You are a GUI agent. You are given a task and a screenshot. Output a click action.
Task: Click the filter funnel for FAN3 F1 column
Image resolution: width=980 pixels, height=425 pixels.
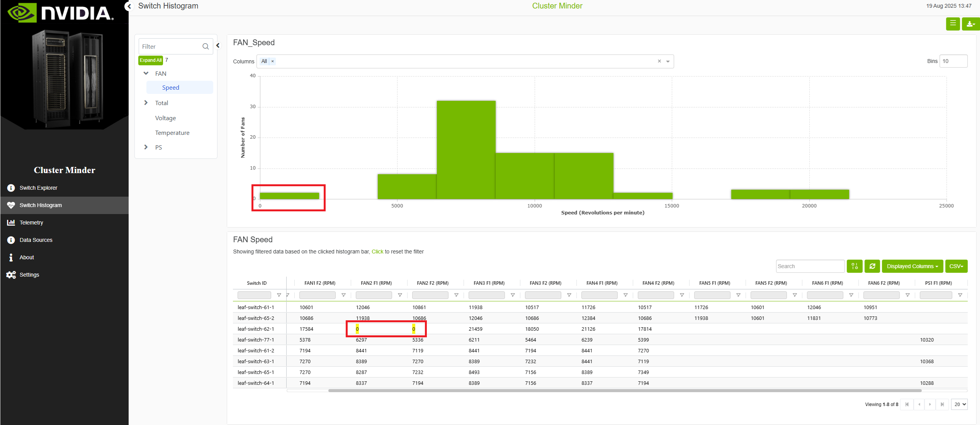[x=513, y=295]
